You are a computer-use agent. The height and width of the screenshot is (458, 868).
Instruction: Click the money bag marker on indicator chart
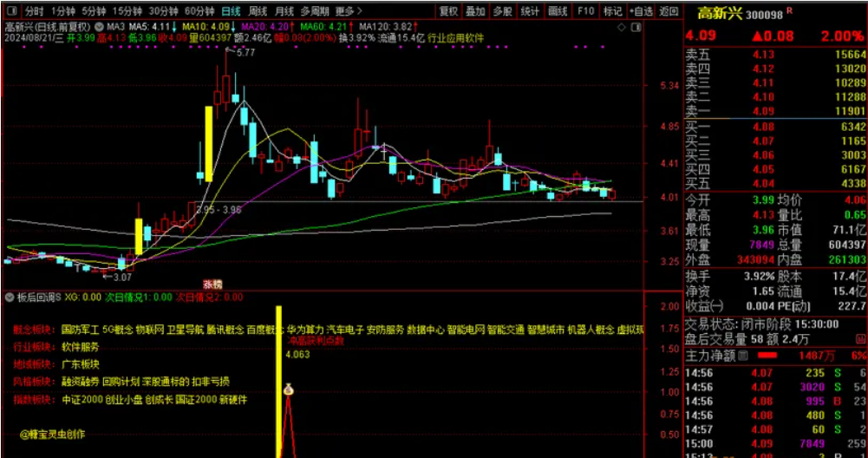coord(287,393)
